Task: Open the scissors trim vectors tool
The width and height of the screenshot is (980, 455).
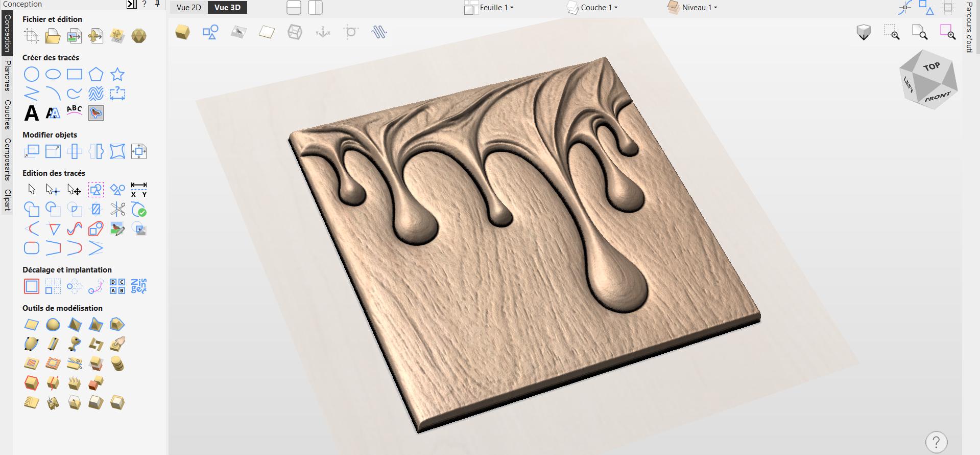Action: (x=117, y=209)
